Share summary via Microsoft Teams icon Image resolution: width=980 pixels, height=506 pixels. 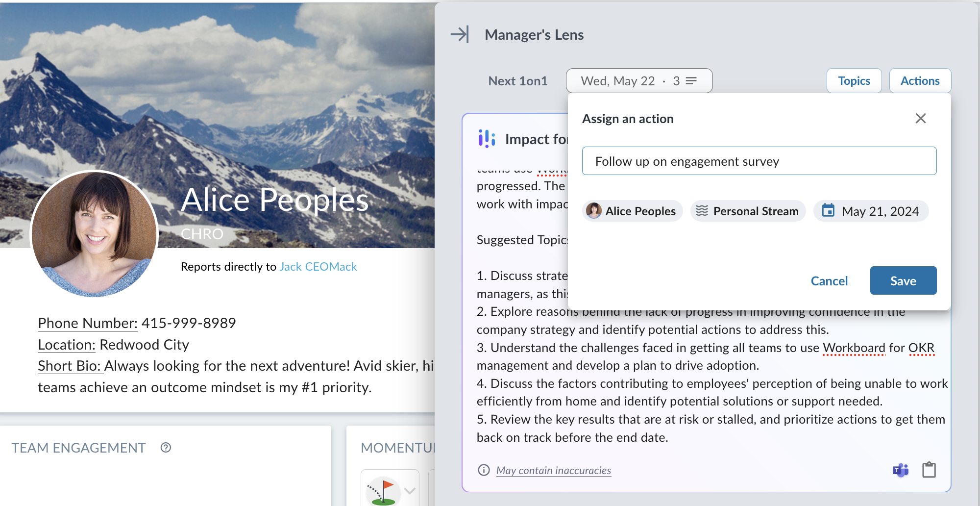pos(901,470)
